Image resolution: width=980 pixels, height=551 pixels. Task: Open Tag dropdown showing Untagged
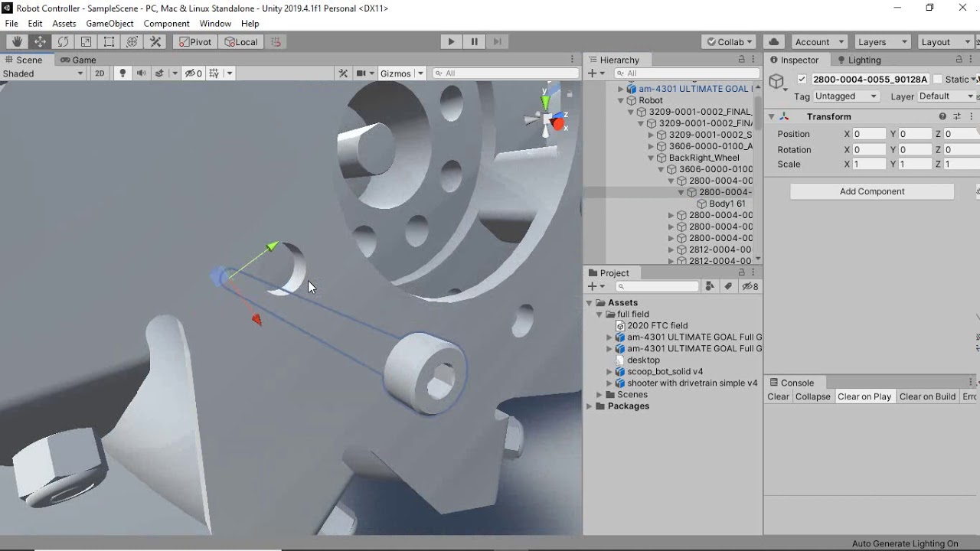(x=847, y=96)
